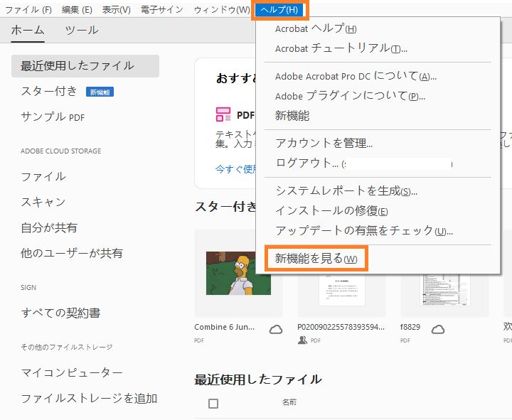Switch to the ツール tab
Viewport: 512px width, 420px height.
(x=82, y=30)
